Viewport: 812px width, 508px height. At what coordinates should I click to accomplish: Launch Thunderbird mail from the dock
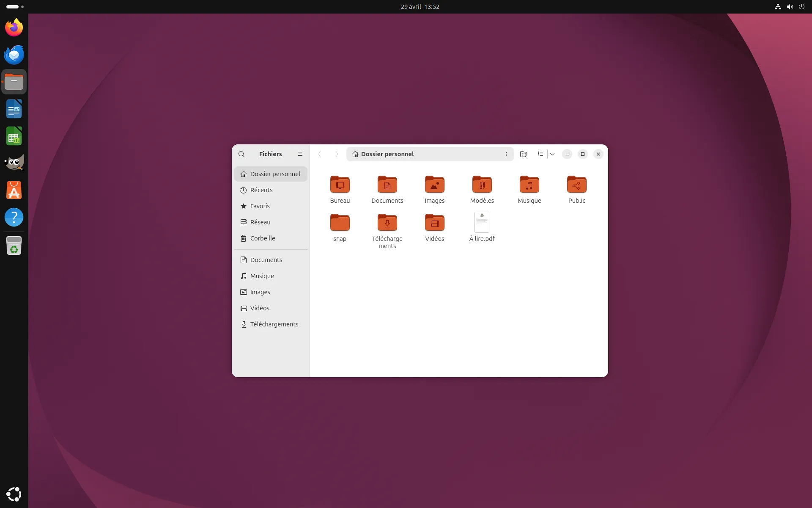(14, 55)
